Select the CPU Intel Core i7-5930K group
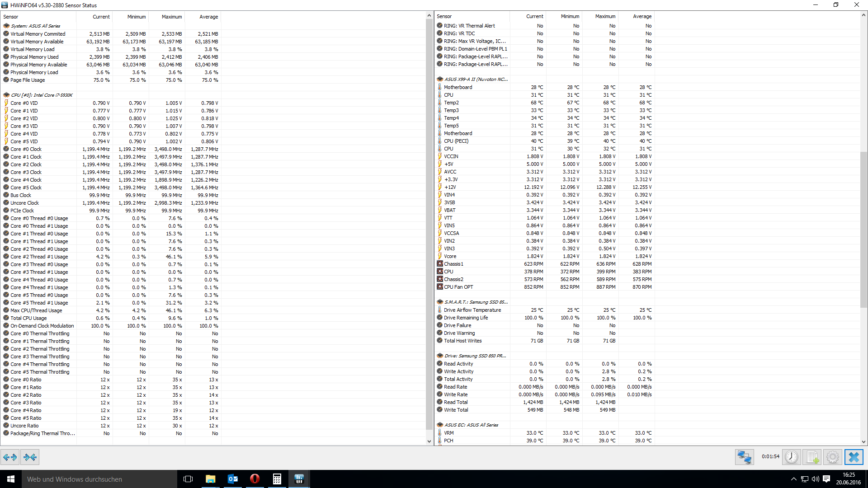Screen dimensions: 868x488 click(42, 95)
